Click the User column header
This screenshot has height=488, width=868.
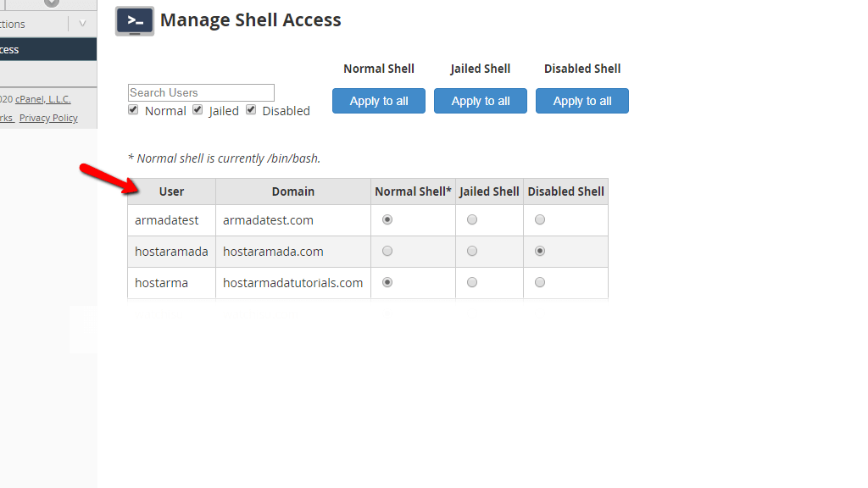coord(171,191)
